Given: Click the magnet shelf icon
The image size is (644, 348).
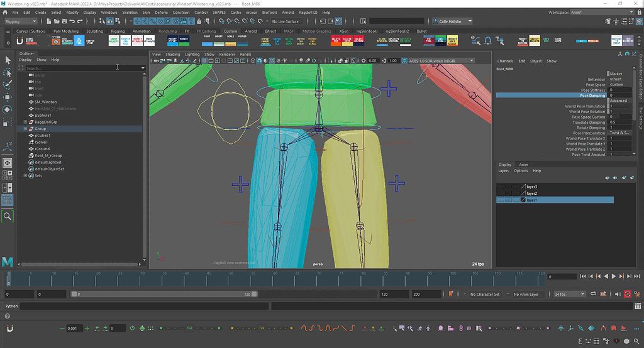Looking at the screenshot, I should click(x=487, y=41).
